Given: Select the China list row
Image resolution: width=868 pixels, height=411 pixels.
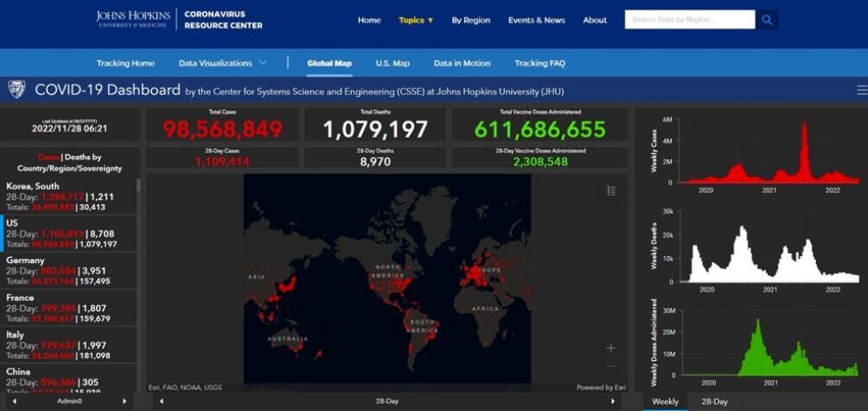Looking at the screenshot, I should (68, 379).
